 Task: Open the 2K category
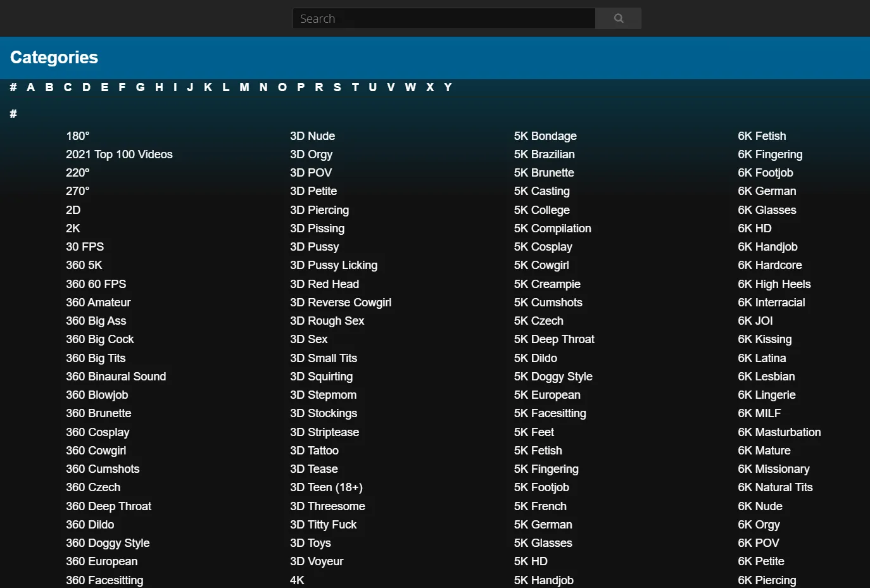tap(73, 228)
